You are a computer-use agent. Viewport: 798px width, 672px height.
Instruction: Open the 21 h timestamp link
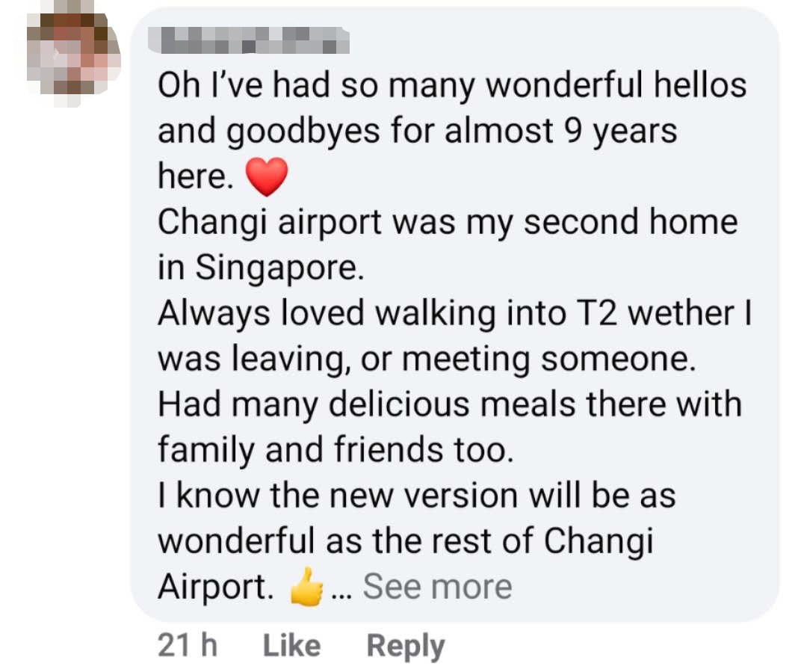pos(187,646)
